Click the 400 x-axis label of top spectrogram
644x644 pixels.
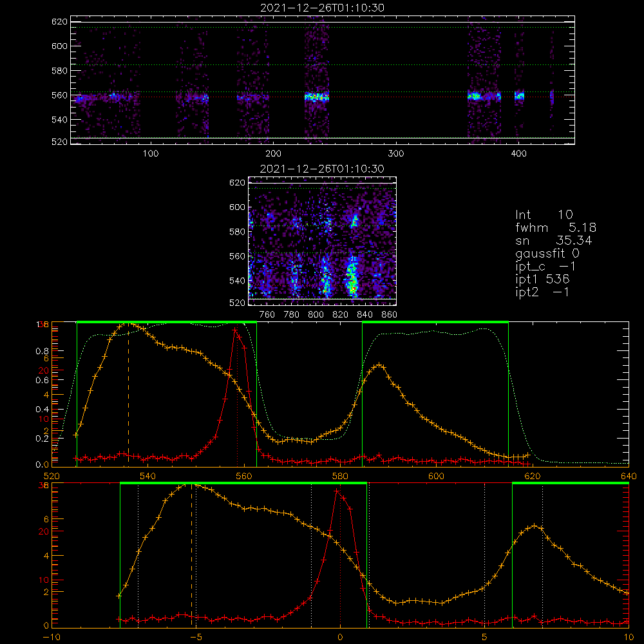[518, 154]
